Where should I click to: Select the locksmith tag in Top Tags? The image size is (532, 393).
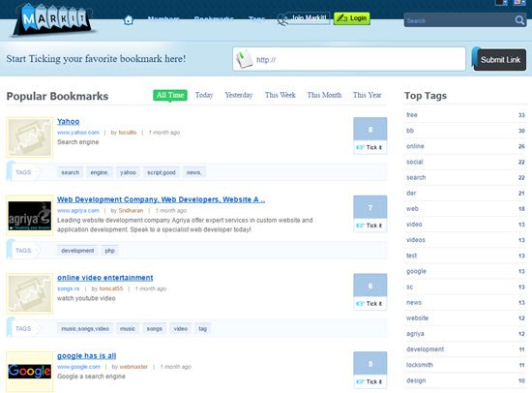click(x=420, y=365)
